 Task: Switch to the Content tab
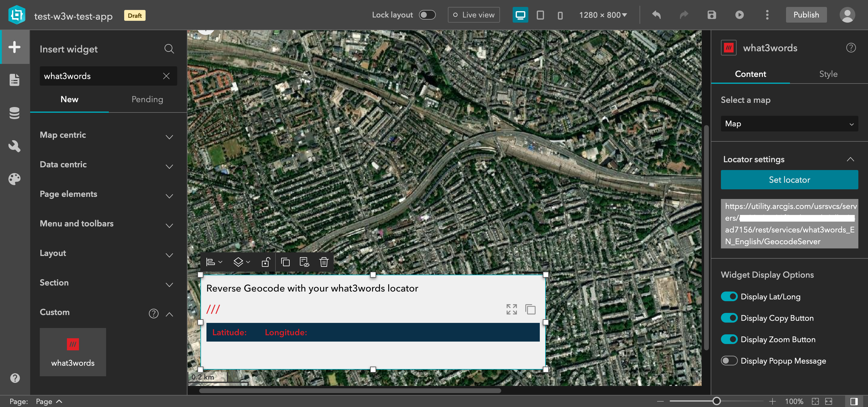click(750, 74)
